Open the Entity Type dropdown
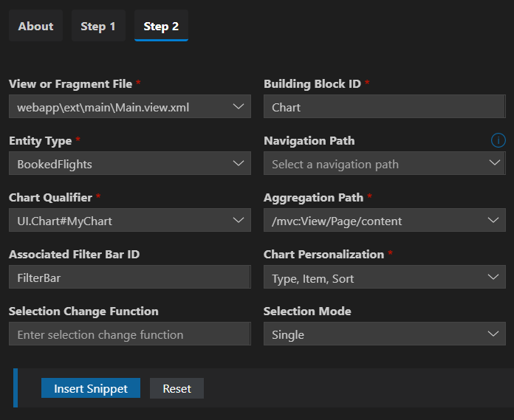 click(x=130, y=164)
